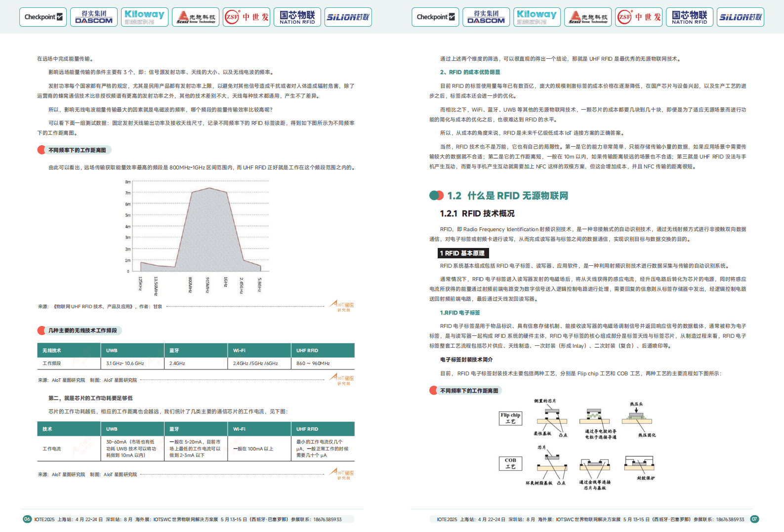Click green heading 2、RFID 的成本优势明显
The height and width of the screenshot is (532, 784).
pos(470,72)
